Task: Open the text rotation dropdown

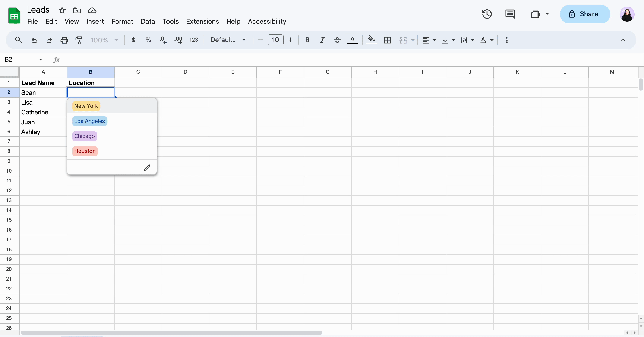Action: click(x=487, y=40)
